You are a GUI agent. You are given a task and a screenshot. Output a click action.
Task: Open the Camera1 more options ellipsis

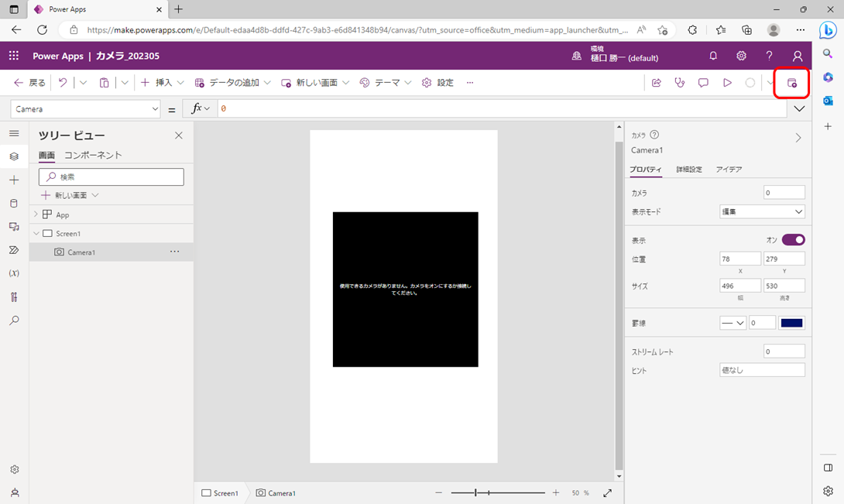174,252
